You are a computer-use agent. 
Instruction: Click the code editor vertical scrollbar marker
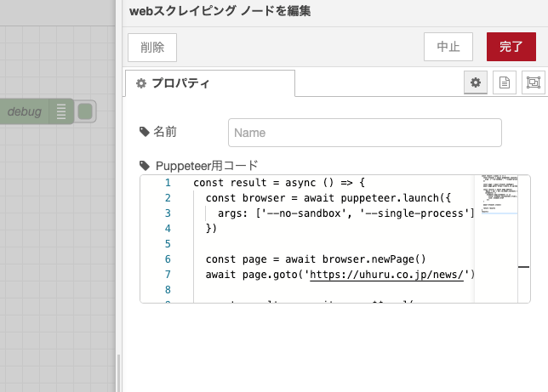point(523,267)
